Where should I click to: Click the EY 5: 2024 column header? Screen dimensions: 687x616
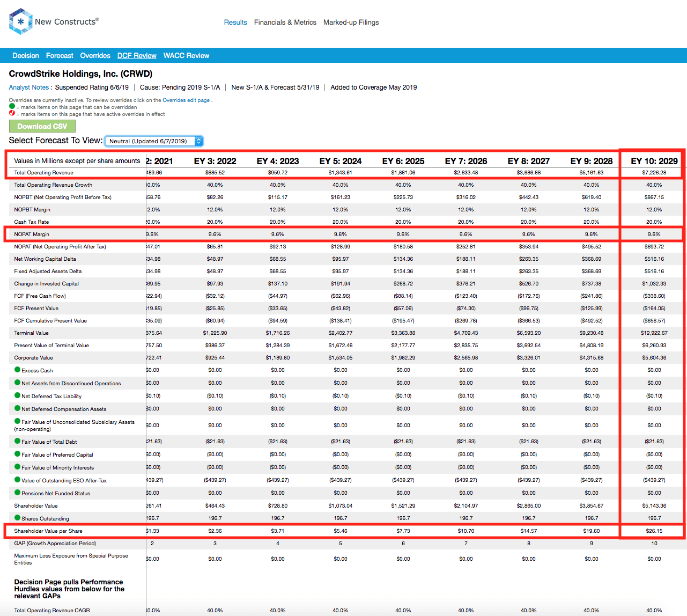(x=341, y=161)
